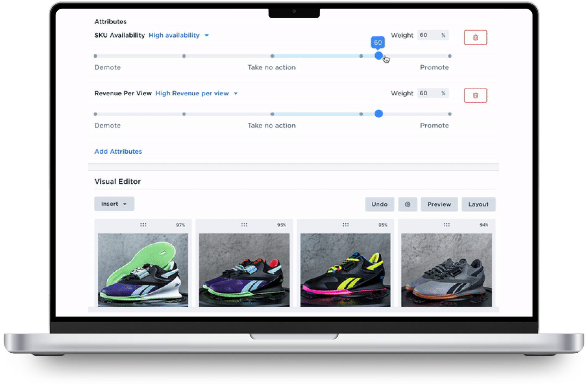The height and width of the screenshot is (389, 588).
Task: Open High availability dropdown
Action: pyautogui.click(x=178, y=35)
